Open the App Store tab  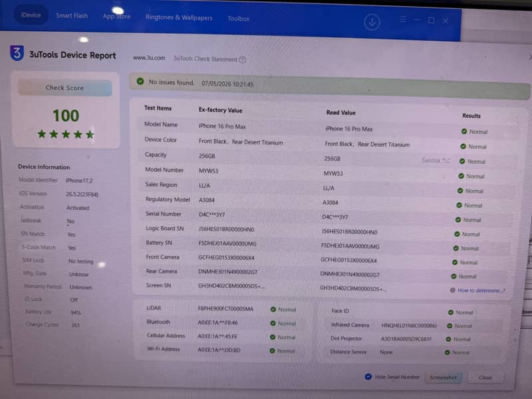click(117, 16)
